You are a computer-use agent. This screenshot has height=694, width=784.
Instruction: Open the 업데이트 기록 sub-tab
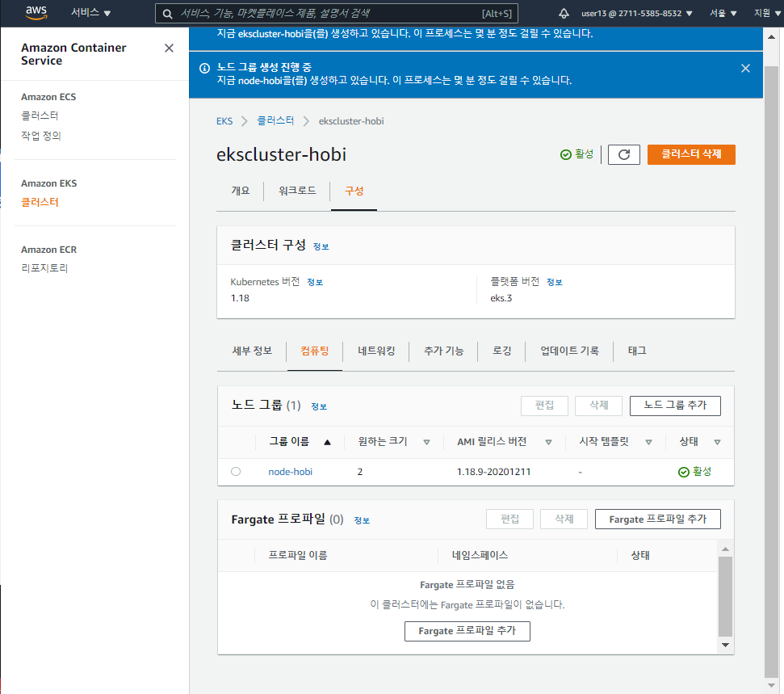[x=569, y=351]
